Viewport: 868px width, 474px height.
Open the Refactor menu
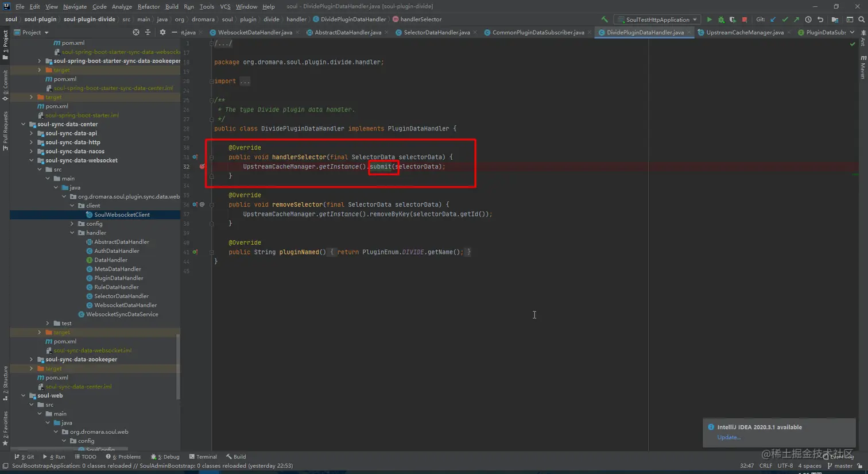click(x=149, y=6)
